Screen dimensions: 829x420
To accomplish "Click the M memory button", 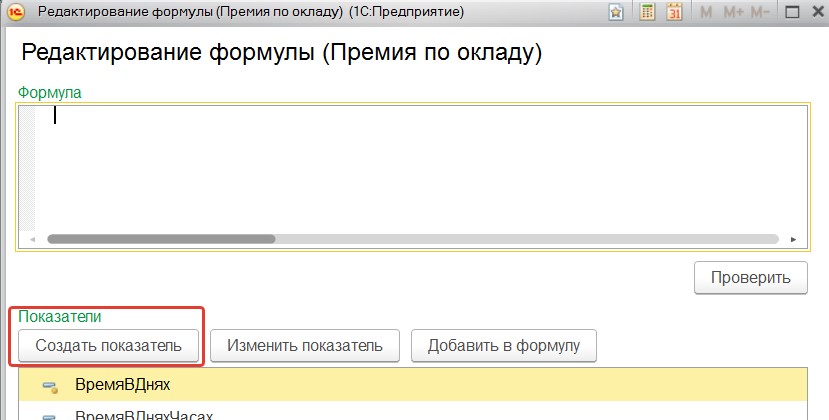I will point(706,12).
